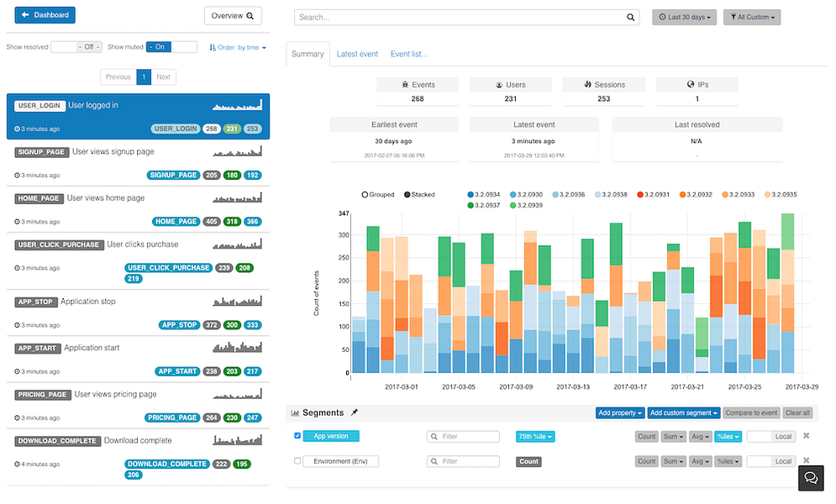Click the 3.2.0939 legend color swatch
Screen dimensions: 836x504
513,205
